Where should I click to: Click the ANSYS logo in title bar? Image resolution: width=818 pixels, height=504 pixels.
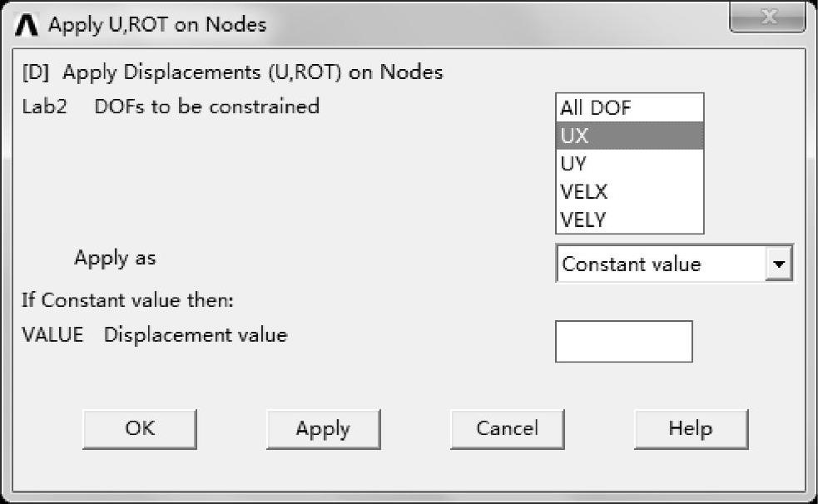pyautogui.click(x=27, y=25)
